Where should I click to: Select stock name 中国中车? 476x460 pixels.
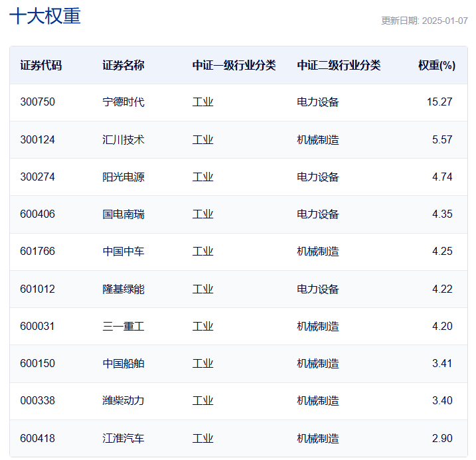[x=123, y=251]
